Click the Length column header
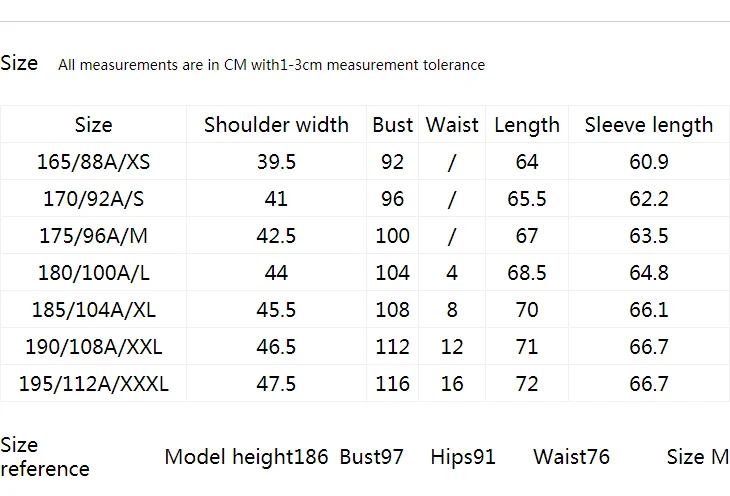This screenshot has height=496, width=730. (x=527, y=125)
